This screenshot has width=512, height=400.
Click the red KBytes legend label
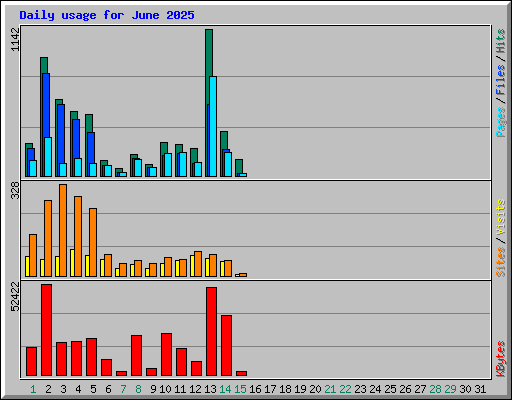pos(500,359)
